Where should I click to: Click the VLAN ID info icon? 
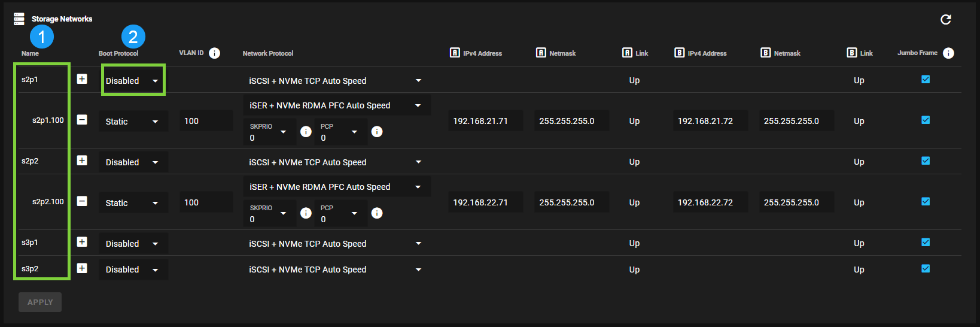pos(214,53)
